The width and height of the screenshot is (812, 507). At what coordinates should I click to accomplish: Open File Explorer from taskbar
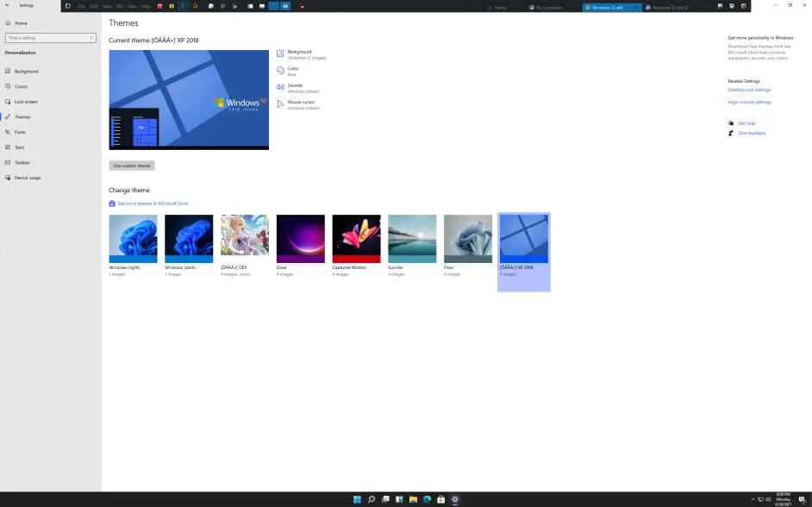413,499
